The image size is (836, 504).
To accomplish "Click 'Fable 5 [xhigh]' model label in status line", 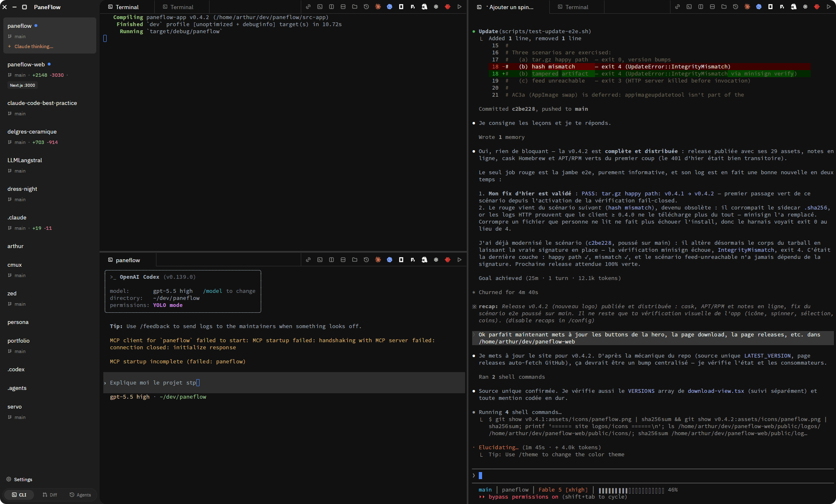I will pyautogui.click(x=563, y=490).
